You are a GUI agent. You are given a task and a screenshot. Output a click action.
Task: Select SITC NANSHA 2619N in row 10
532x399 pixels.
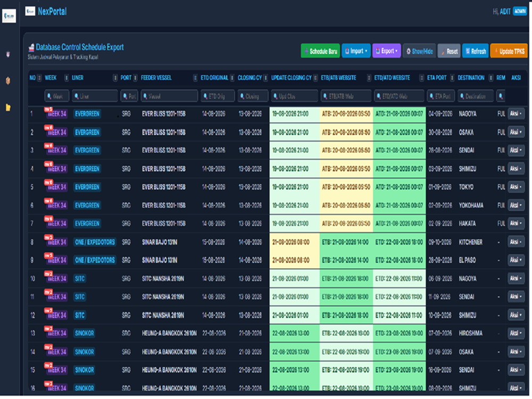(163, 279)
